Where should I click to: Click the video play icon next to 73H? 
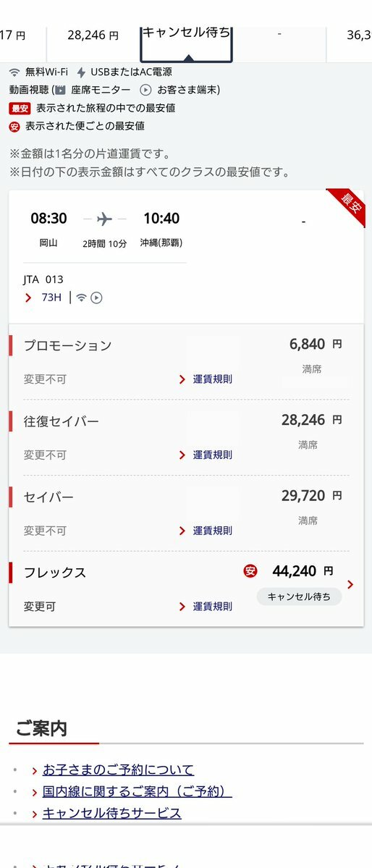click(96, 298)
